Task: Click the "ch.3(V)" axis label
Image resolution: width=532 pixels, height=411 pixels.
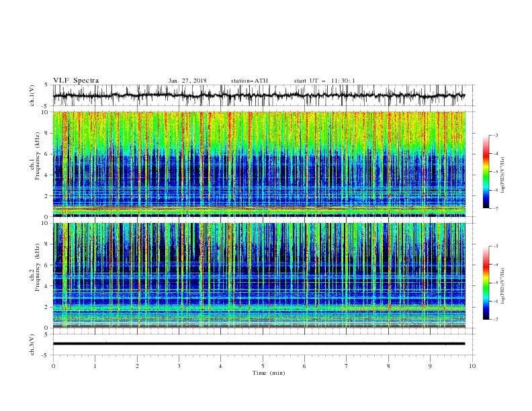Action: pos(32,345)
